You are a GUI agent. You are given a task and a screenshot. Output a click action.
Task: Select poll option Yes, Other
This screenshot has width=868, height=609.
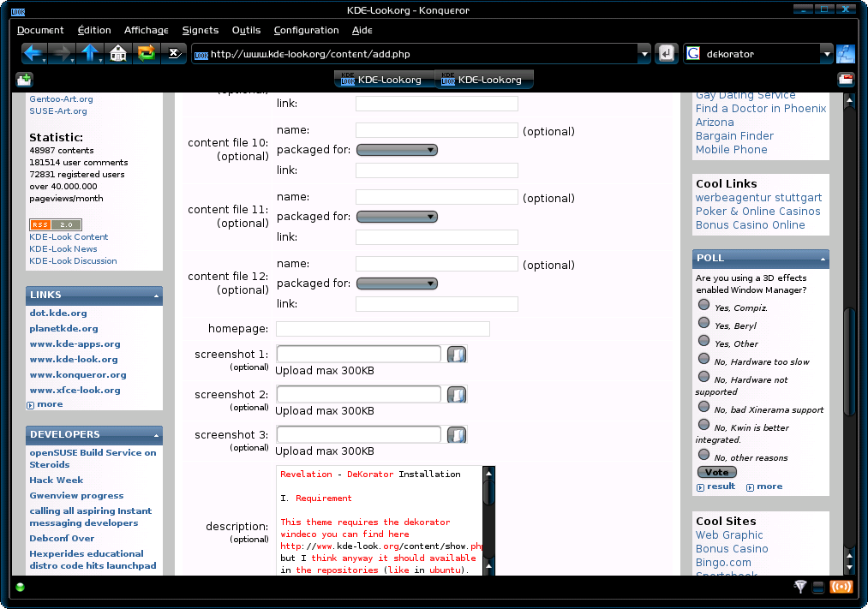(703, 341)
